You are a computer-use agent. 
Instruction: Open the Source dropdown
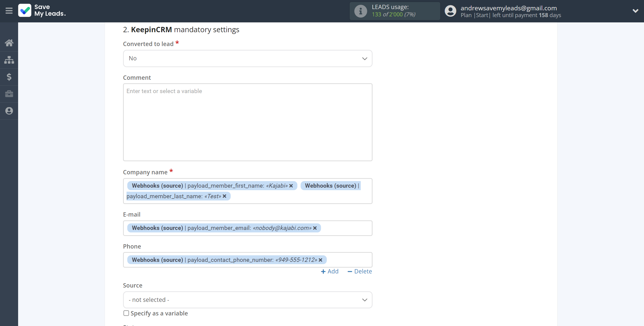pyautogui.click(x=248, y=300)
